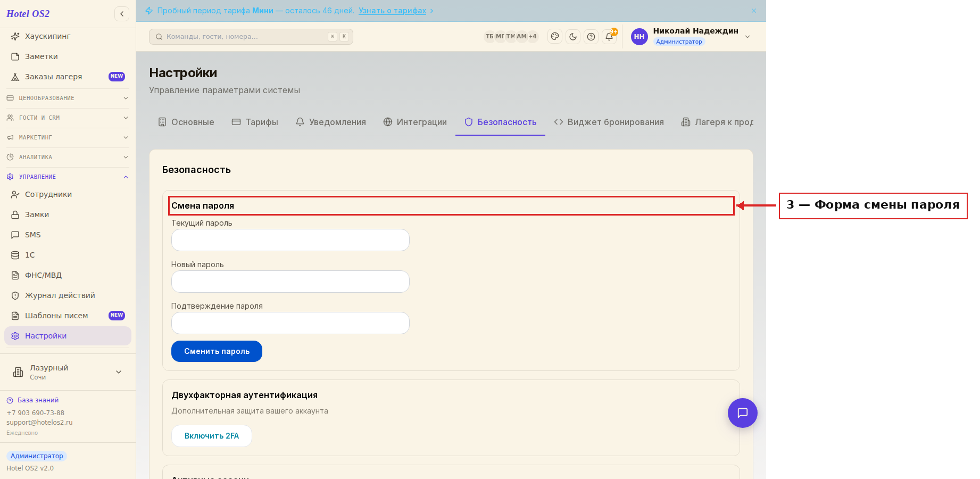The width and height of the screenshot is (980, 479).
Task: Open the color theme palette icon
Action: tap(555, 37)
